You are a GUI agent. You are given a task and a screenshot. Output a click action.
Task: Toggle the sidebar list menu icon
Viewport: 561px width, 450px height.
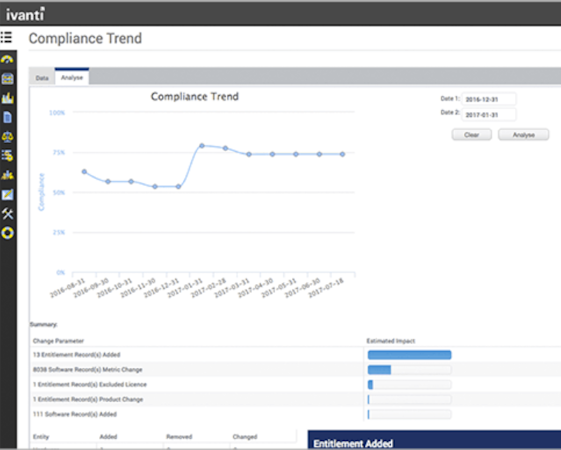point(6,37)
